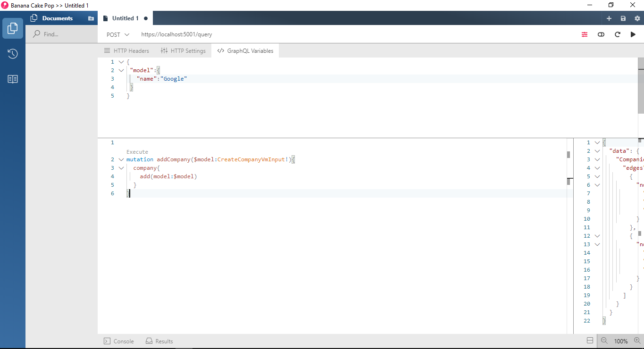Open the Console panel
Image resolution: width=644 pixels, height=349 pixels.
[118, 341]
